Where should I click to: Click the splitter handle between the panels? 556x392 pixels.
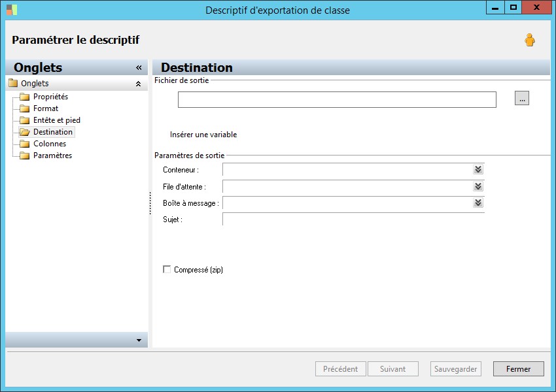point(150,203)
